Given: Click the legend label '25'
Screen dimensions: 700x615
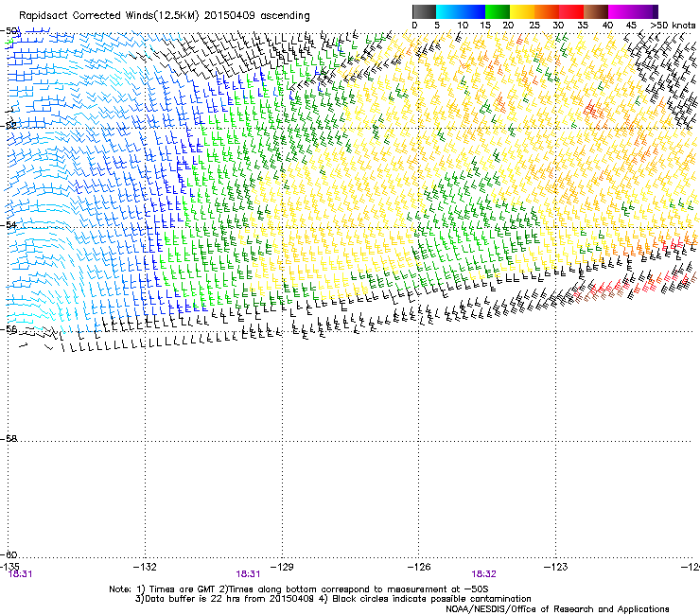Looking at the screenshot, I should (534, 26).
